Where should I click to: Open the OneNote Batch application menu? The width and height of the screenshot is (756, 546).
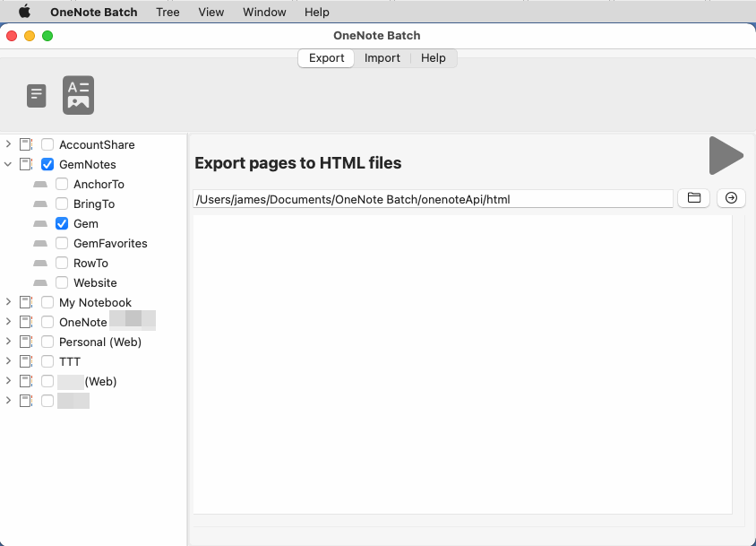[x=93, y=12]
